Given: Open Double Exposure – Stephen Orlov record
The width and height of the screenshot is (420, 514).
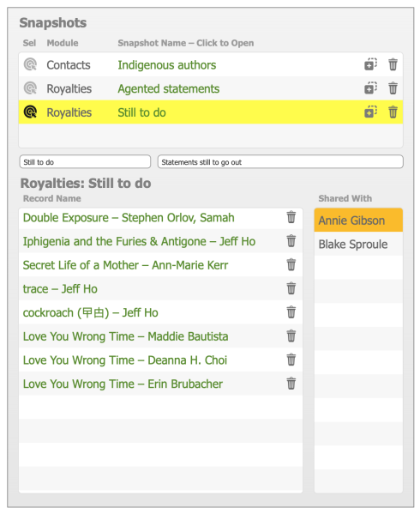Looking at the screenshot, I should tap(129, 218).
